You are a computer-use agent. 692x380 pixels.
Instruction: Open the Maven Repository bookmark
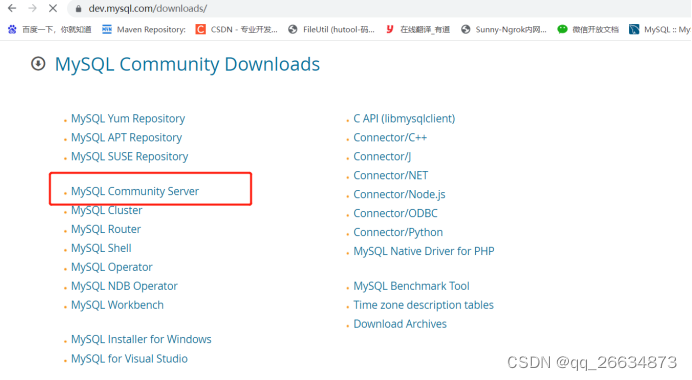click(x=144, y=30)
